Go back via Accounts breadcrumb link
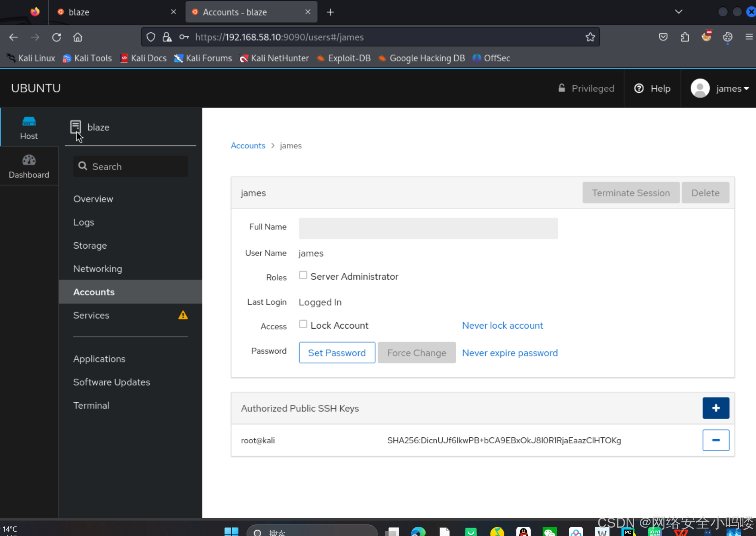 pos(248,146)
